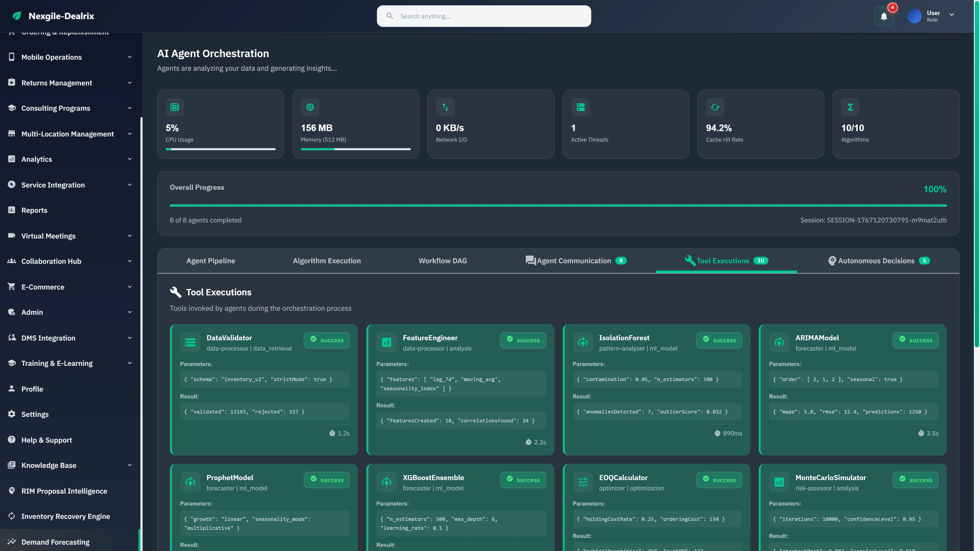This screenshot has height=551, width=980.
Task: Click the Network I/O arrows icon
Action: point(445,107)
